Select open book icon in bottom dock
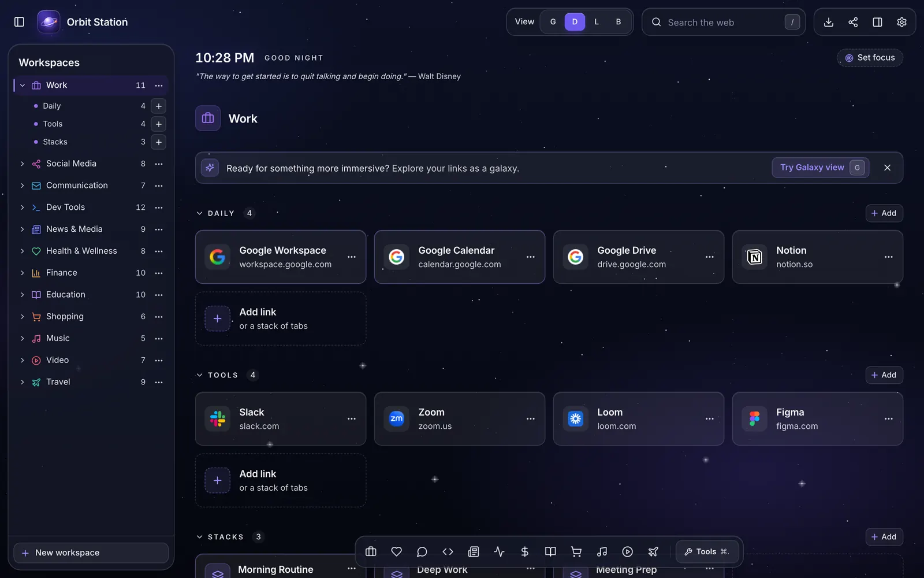Image resolution: width=924 pixels, height=578 pixels. pos(550,552)
